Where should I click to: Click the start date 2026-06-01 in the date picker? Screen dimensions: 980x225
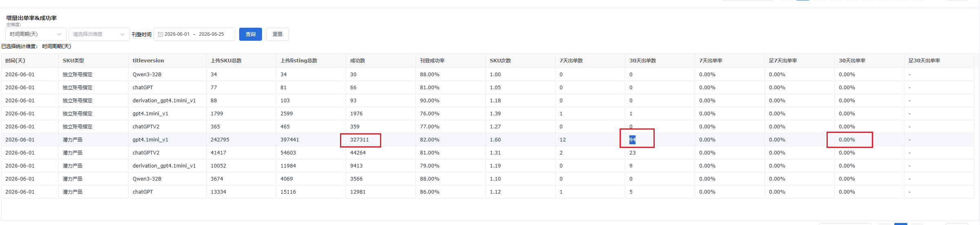point(177,34)
